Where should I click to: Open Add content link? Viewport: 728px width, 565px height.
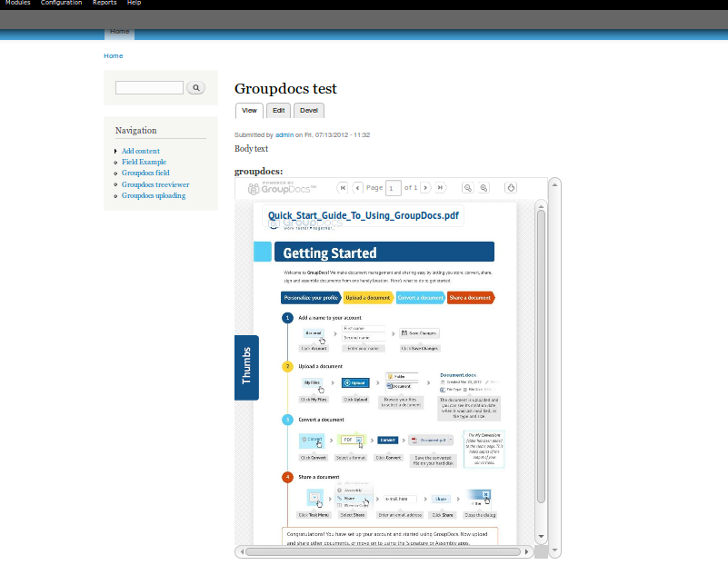141,151
